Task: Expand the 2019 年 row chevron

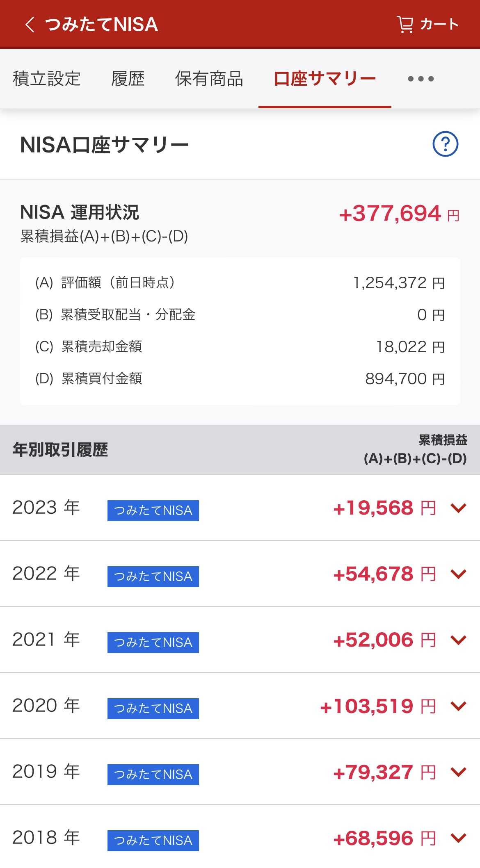Action: (458, 772)
